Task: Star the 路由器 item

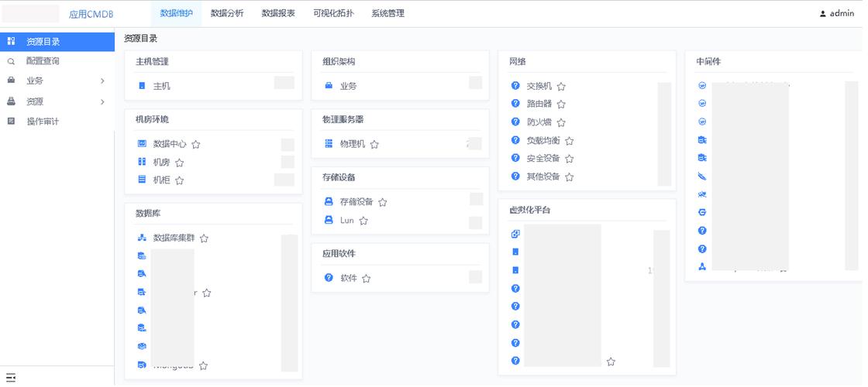Action: 561,104
